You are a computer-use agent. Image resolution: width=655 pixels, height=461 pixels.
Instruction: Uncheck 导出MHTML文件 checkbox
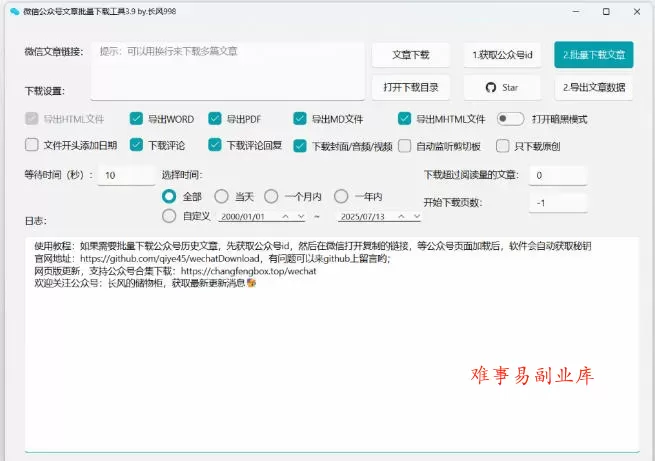[x=404, y=119]
